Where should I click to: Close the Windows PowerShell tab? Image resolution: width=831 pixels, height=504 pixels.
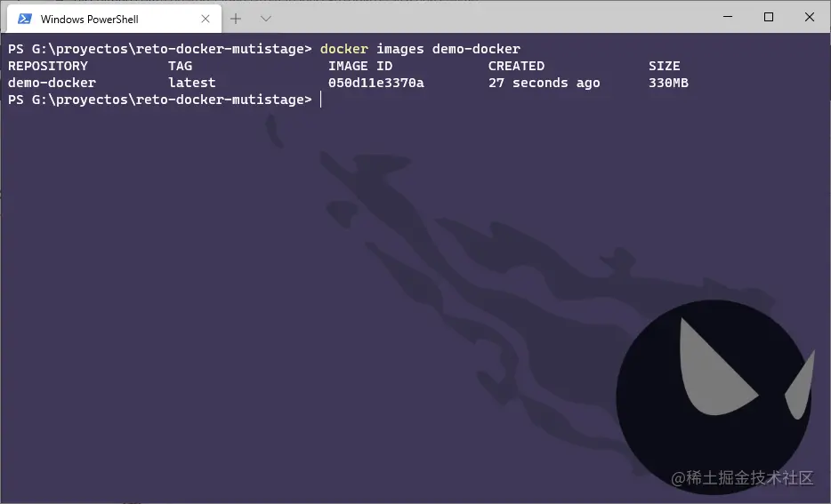click(206, 19)
